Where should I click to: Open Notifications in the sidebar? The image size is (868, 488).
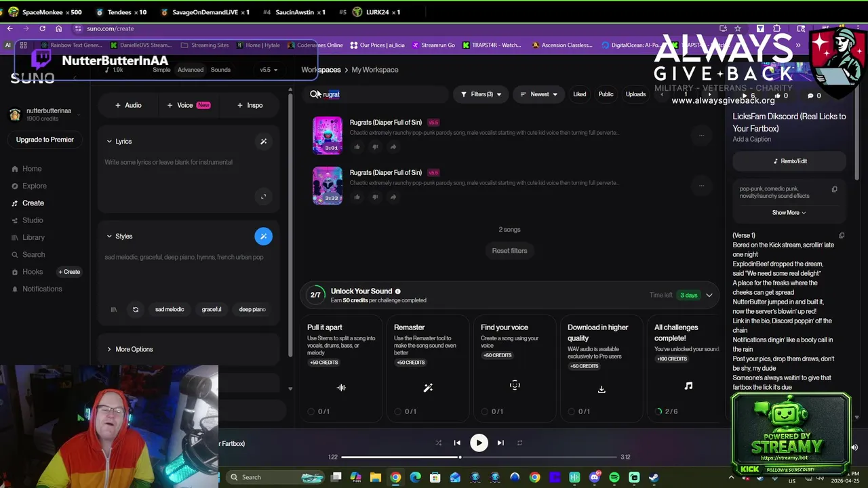tap(37, 289)
